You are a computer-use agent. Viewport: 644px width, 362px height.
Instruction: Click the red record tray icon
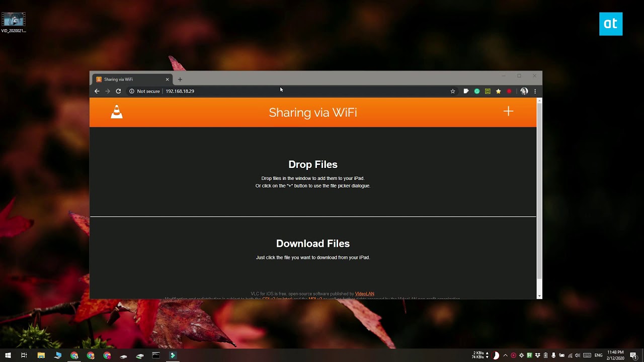point(513,355)
